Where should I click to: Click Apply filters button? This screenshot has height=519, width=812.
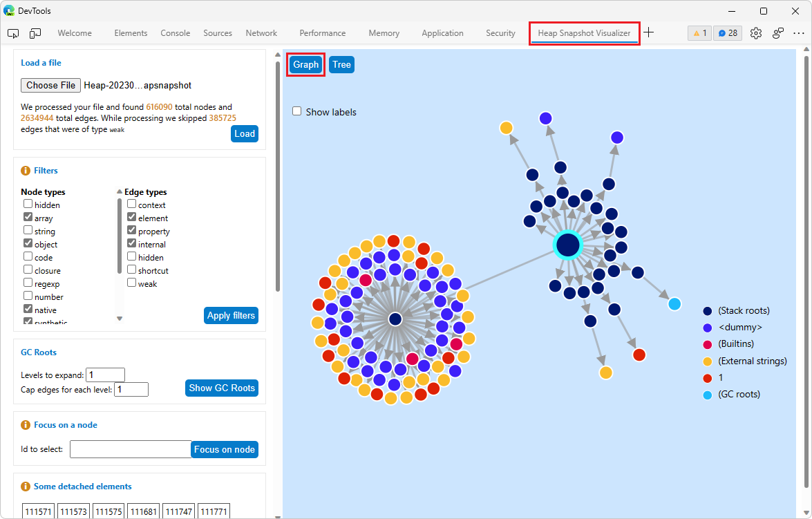(231, 315)
